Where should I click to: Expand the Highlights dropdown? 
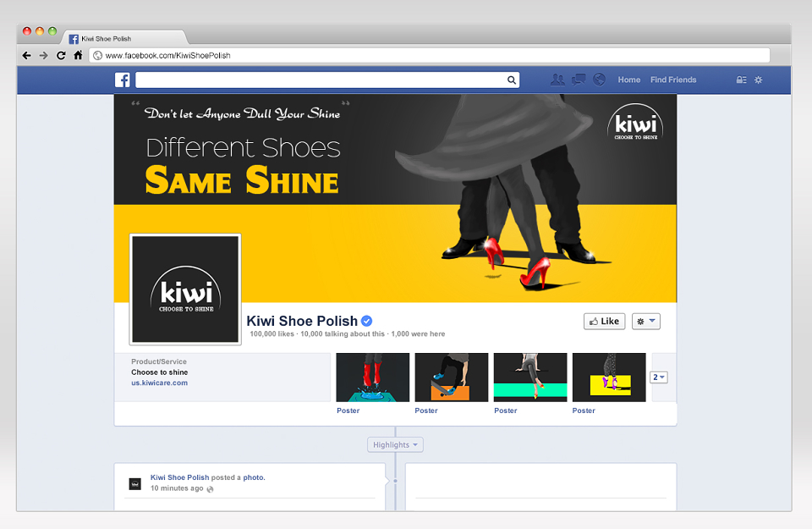[x=395, y=444]
